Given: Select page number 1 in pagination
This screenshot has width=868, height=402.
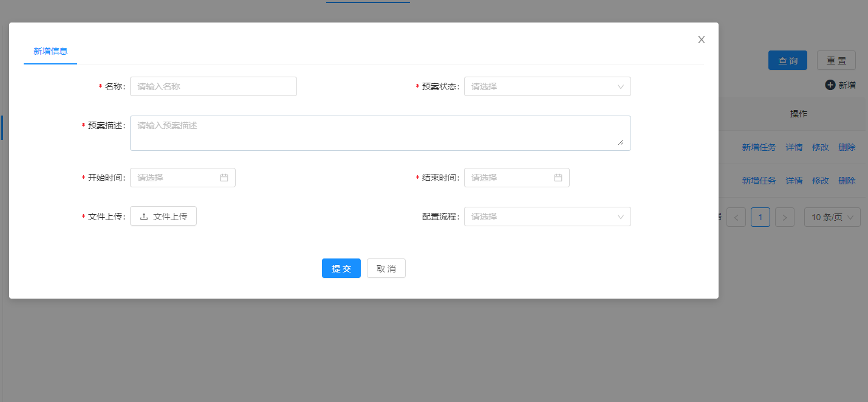Looking at the screenshot, I should [x=760, y=217].
